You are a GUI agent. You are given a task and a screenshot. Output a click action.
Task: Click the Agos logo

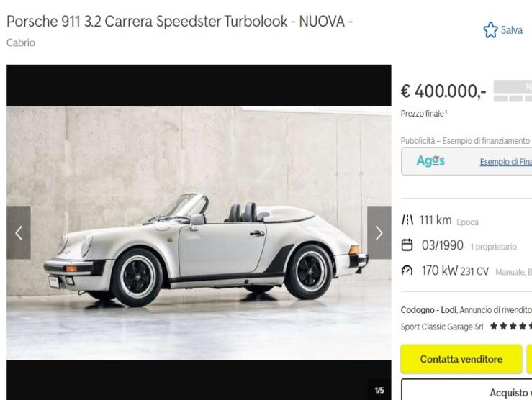(x=430, y=161)
